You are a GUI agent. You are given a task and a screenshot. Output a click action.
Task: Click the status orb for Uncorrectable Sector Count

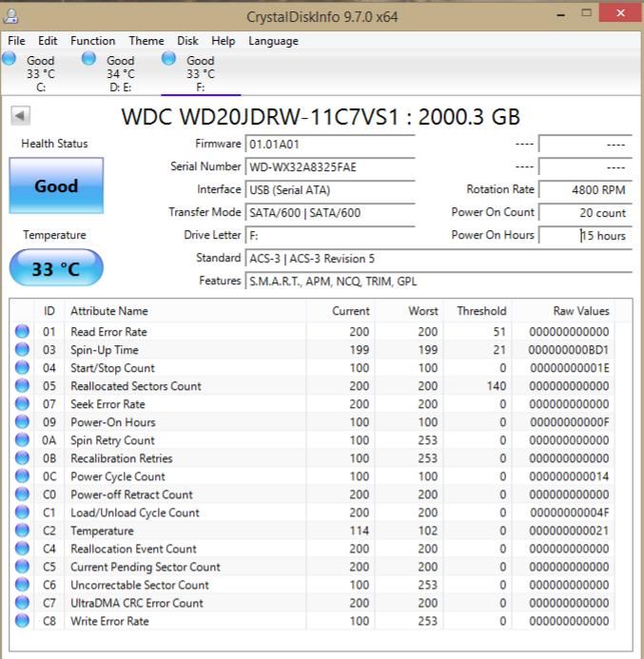coord(22,584)
